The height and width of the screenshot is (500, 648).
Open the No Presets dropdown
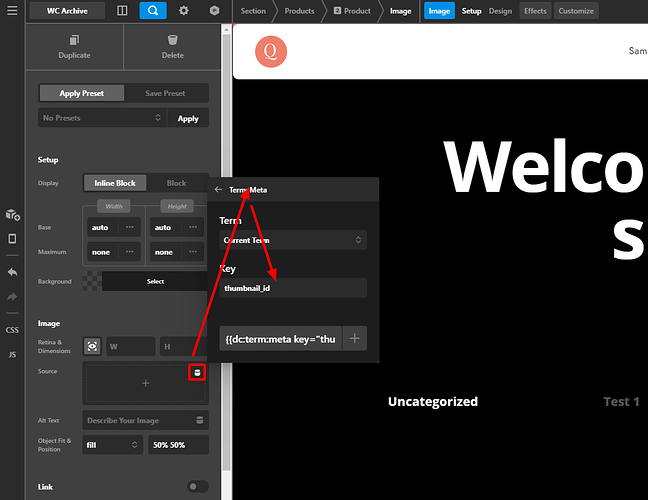pyautogui.click(x=102, y=118)
